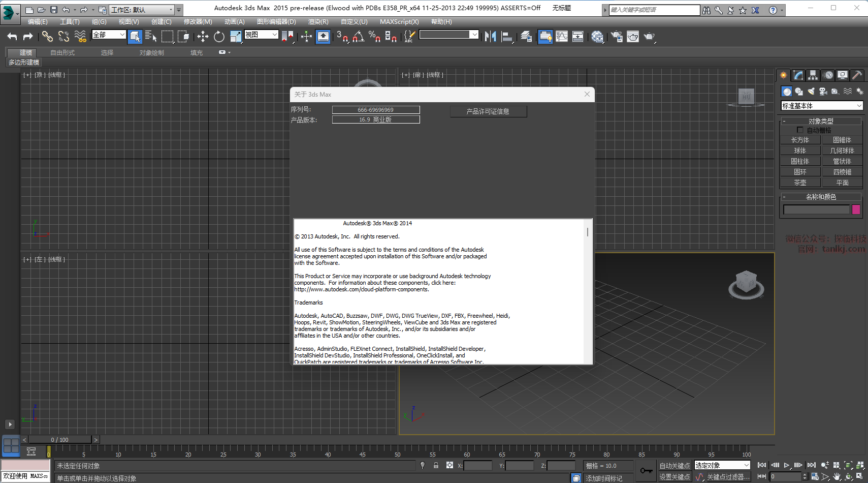Viewport: 868px width, 483px height.
Task: Switch to the Modify command panel tab
Action: pos(798,75)
